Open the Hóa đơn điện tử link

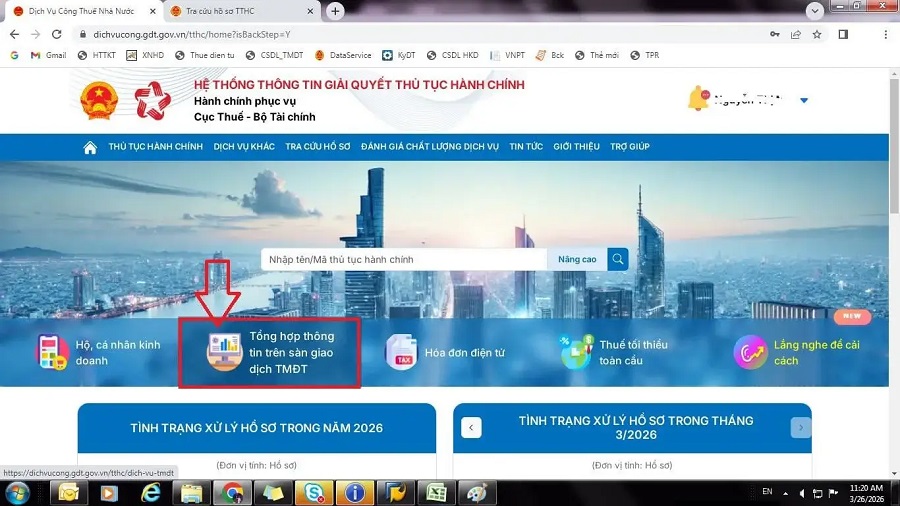tap(465, 353)
